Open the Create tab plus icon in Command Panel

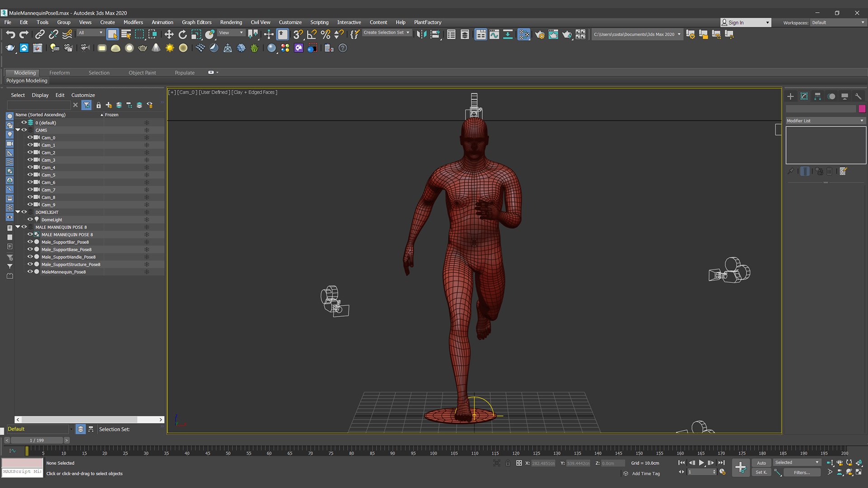[790, 96]
